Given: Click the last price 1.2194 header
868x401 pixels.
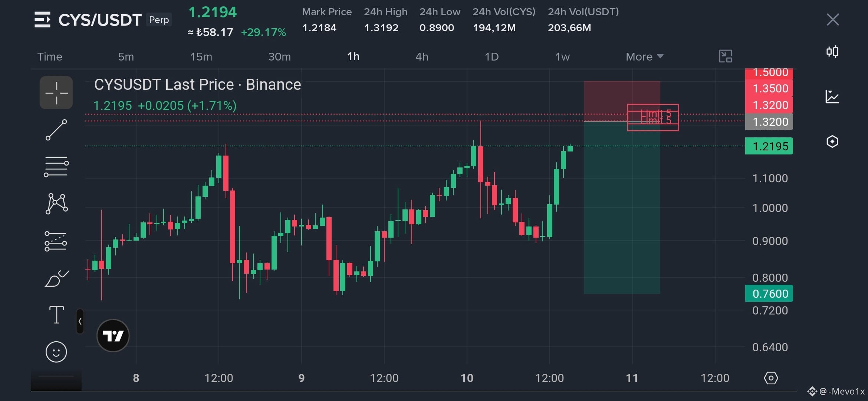Looking at the screenshot, I should (213, 12).
